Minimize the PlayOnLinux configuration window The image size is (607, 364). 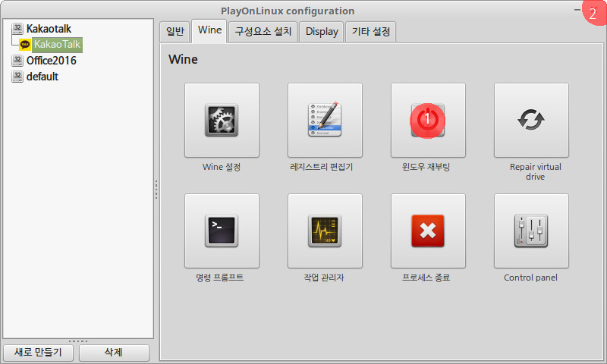[x=577, y=10]
